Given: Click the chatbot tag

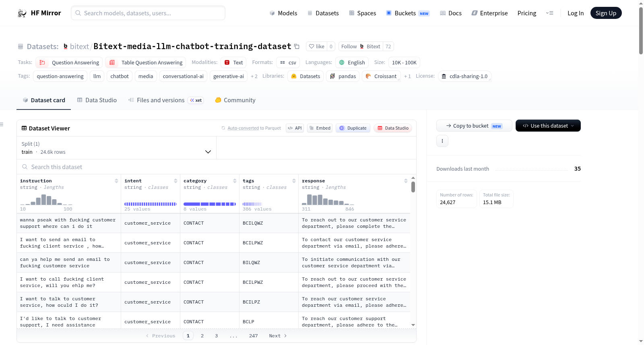Looking at the screenshot, I should 120,76.
